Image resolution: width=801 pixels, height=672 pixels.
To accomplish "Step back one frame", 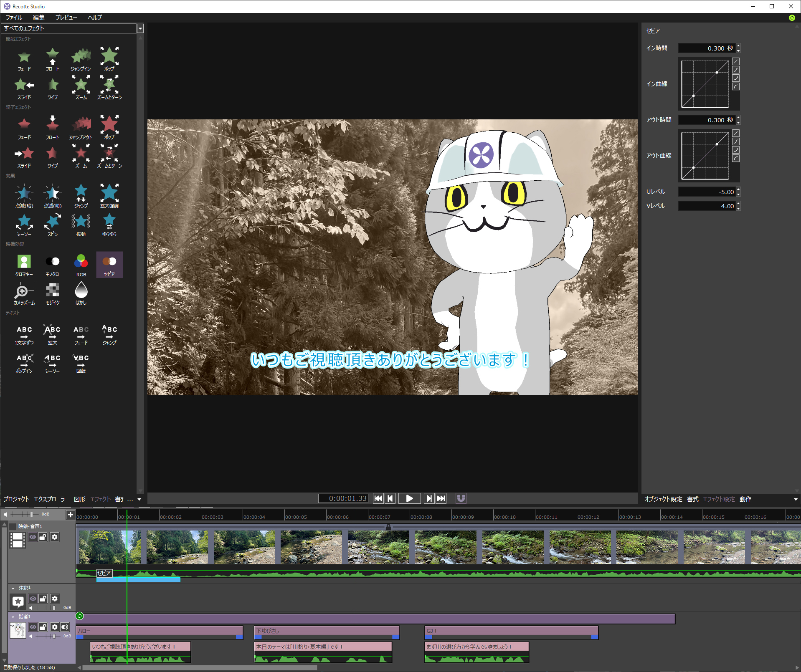I will [x=390, y=498].
